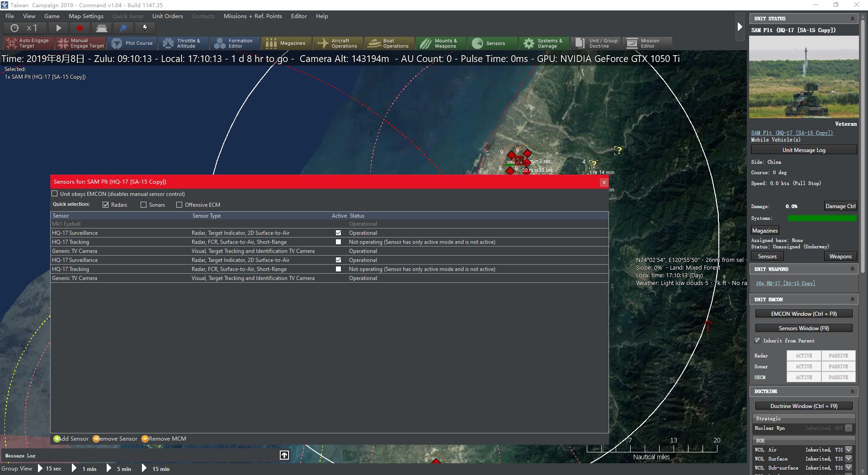Image resolution: width=868 pixels, height=475 pixels.
Task: Open Missions + Ref. Points menu
Action: [x=253, y=16]
